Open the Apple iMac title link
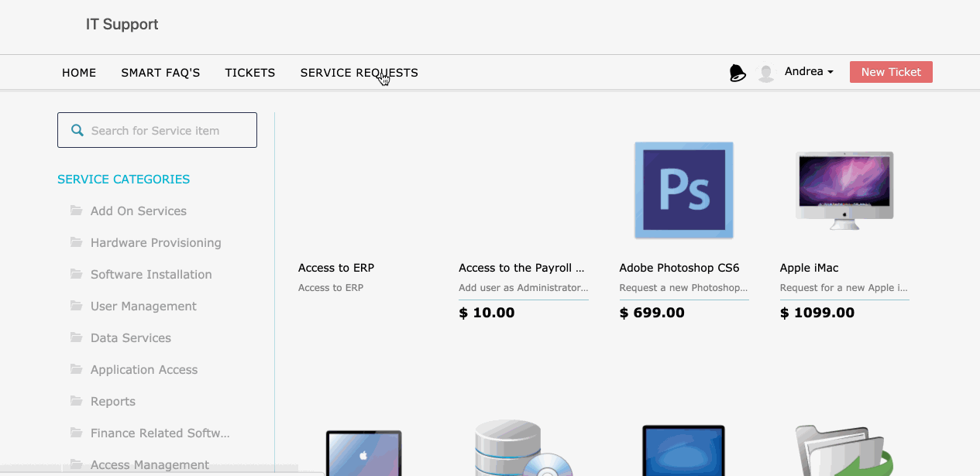Screen dimensions: 980x476 tap(809, 268)
